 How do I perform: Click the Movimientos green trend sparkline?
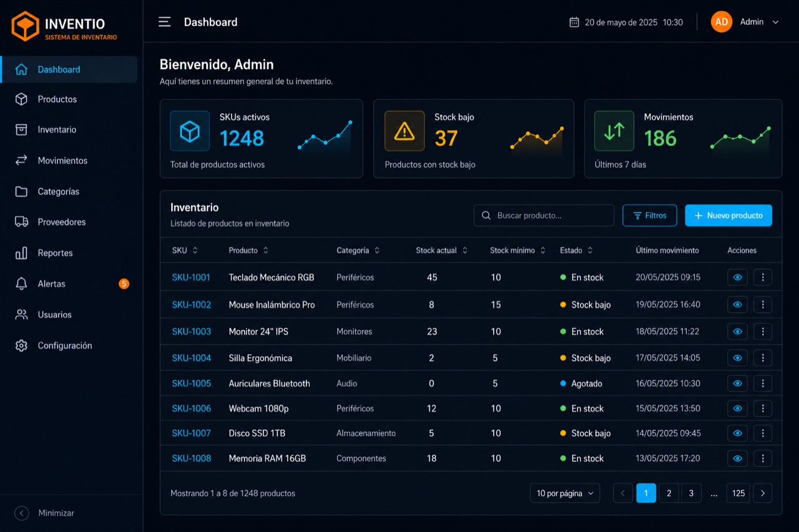[x=740, y=139]
